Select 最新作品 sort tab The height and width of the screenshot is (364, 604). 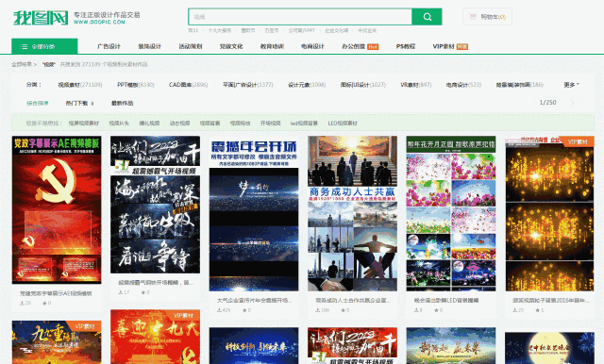(122, 103)
